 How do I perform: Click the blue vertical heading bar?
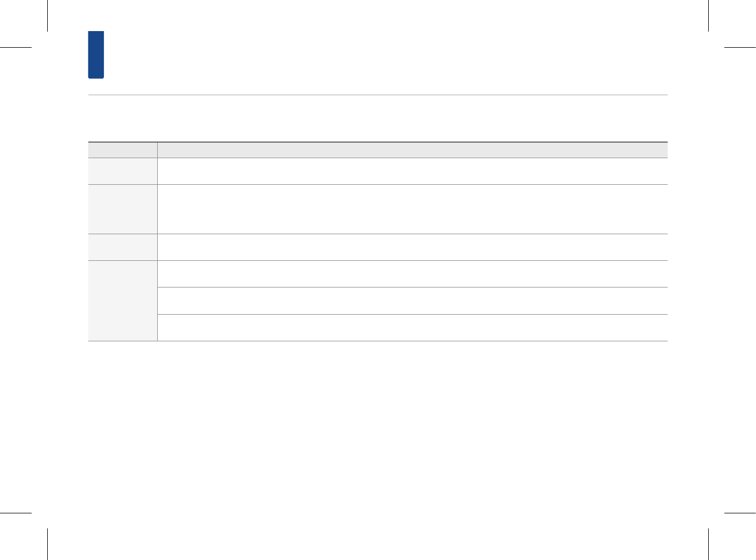[x=96, y=54]
